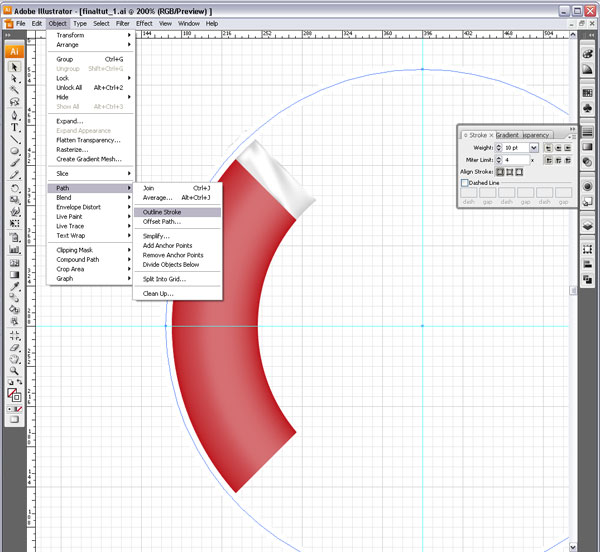Viewport: 600px width, 552px height.
Task: Choose the Warp tool
Action: point(14,211)
